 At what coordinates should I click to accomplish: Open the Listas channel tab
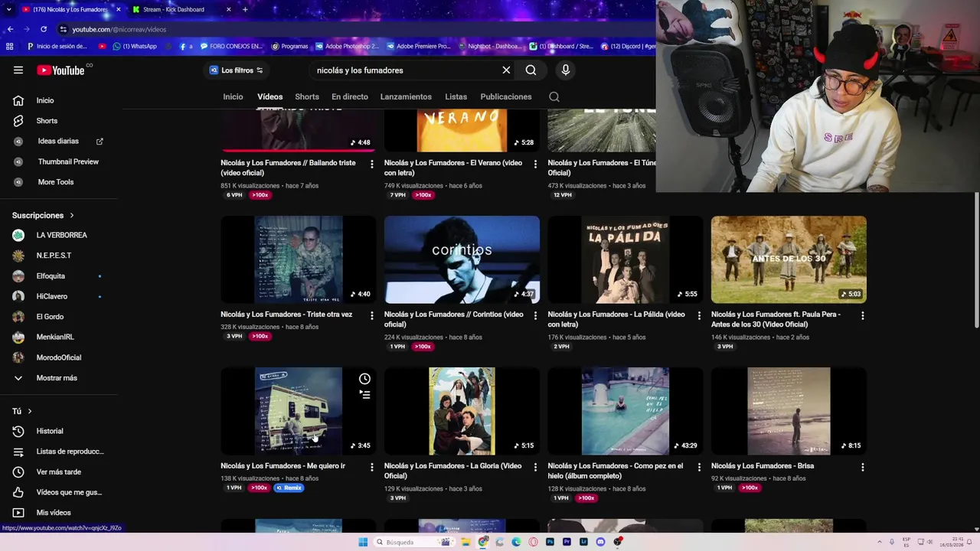coord(456,96)
